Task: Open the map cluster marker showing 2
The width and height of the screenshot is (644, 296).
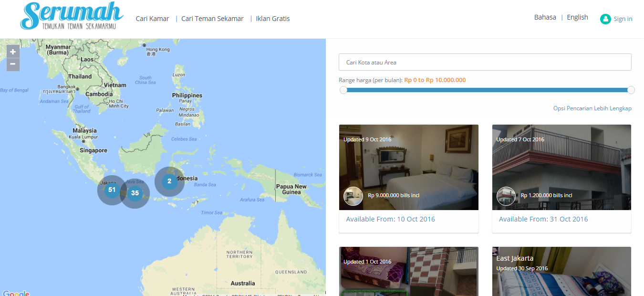Action: [x=169, y=181]
